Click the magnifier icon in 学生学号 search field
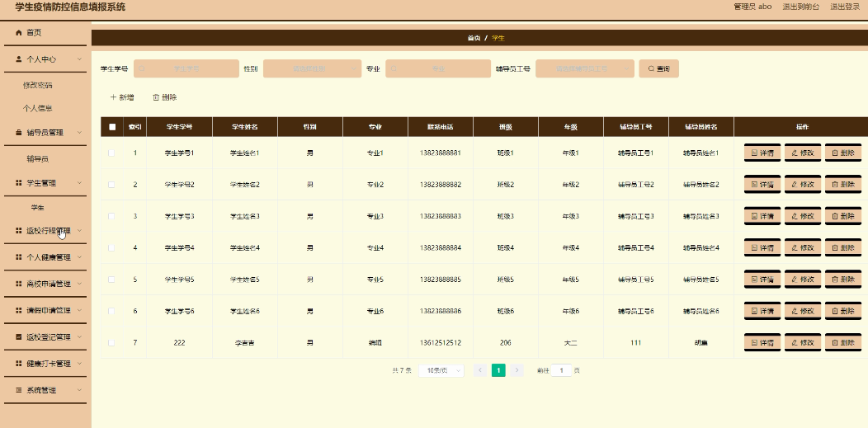The image size is (868, 428). (x=142, y=69)
